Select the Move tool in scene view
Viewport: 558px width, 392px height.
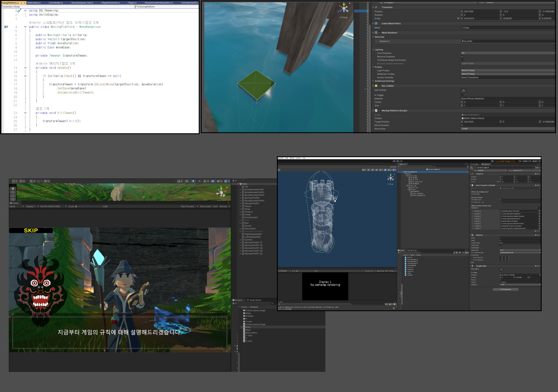(x=13, y=192)
